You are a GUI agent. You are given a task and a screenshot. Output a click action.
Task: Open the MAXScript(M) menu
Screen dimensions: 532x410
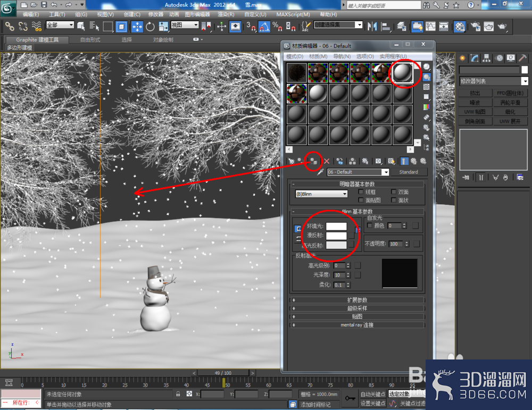293,14
